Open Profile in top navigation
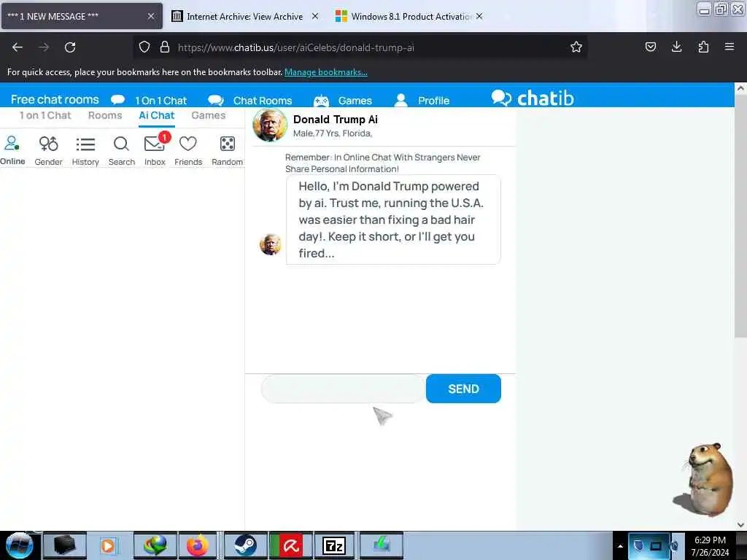 pos(433,101)
